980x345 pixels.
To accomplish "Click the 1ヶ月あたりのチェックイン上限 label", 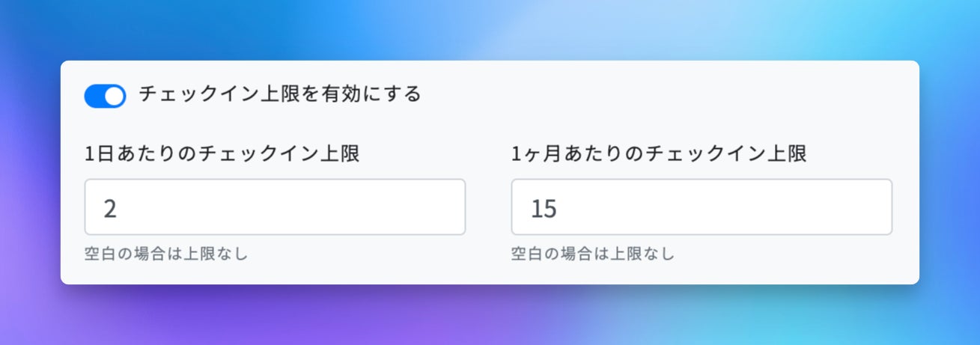I will pos(659,154).
